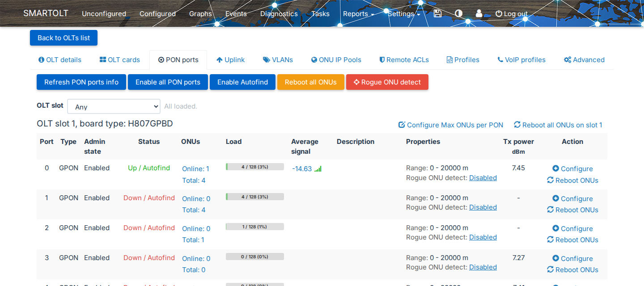Click the Up / Autofind status for port 0

coord(149,168)
